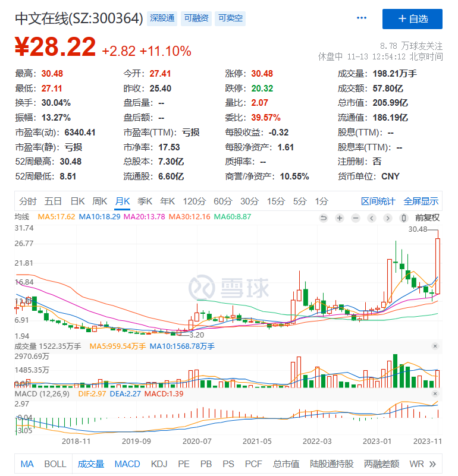Open 全屏显示 fullscreen view

421,201
